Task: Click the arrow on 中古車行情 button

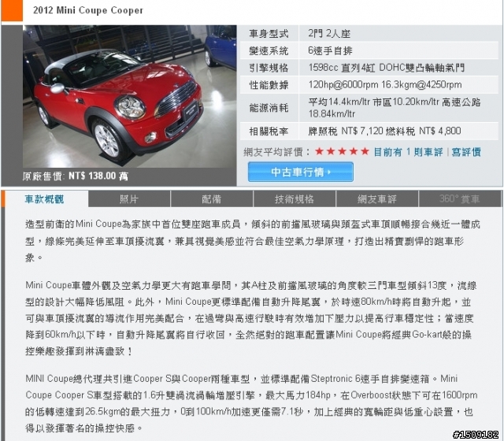Action: (329, 172)
